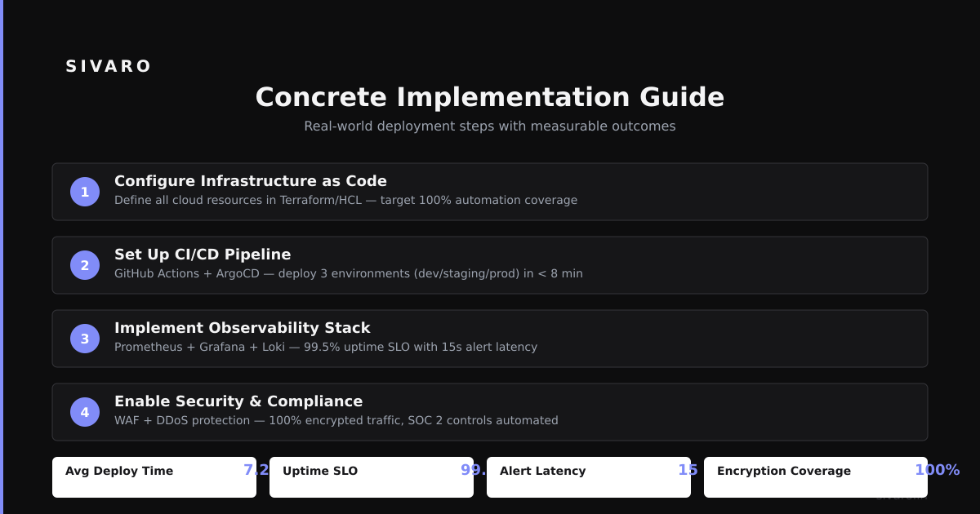Click the GitHub Actions + ArgoCD description

[349, 273]
